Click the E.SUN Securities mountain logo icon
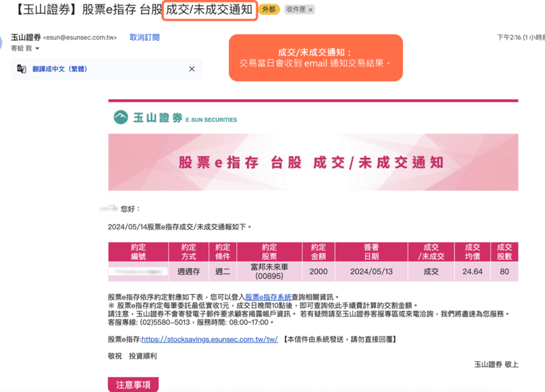Screen dimensions: 545x392 (121, 117)
